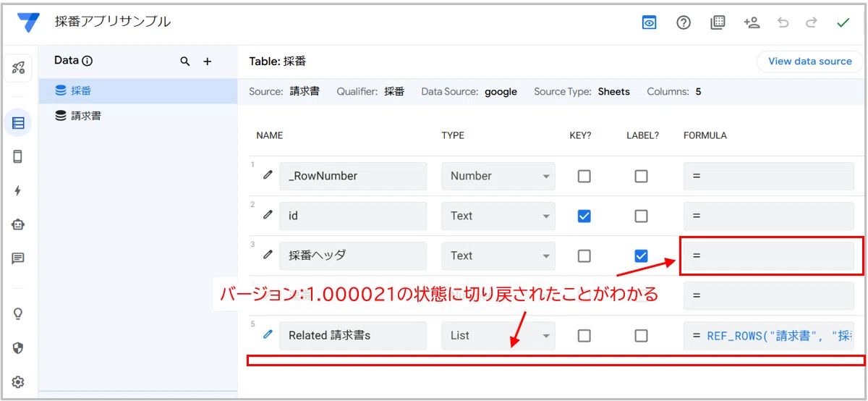The image size is (868, 401).
Task: Search the Data tables list
Action: tap(185, 62)
